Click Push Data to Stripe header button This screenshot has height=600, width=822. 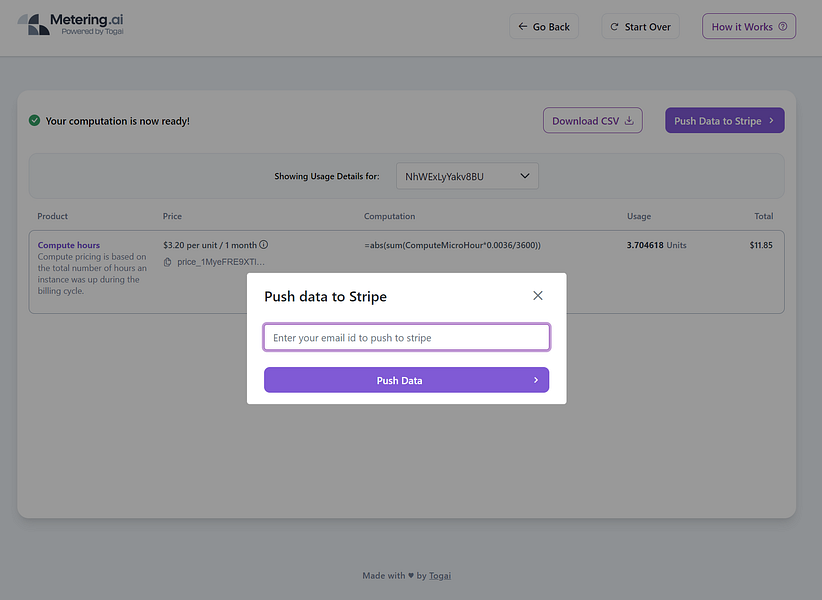(x=724, y=121)
